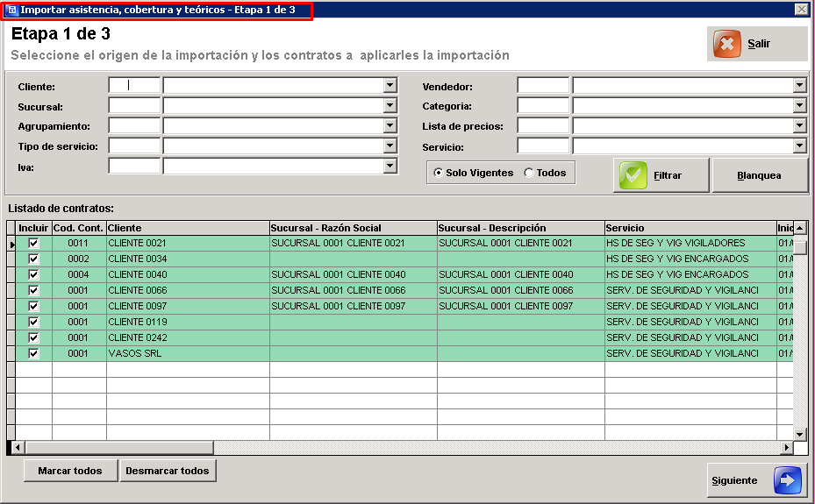815x504 pixels.
Task: Click the Filtrar button
Action: pyautogui.click(x=661, y=175)
